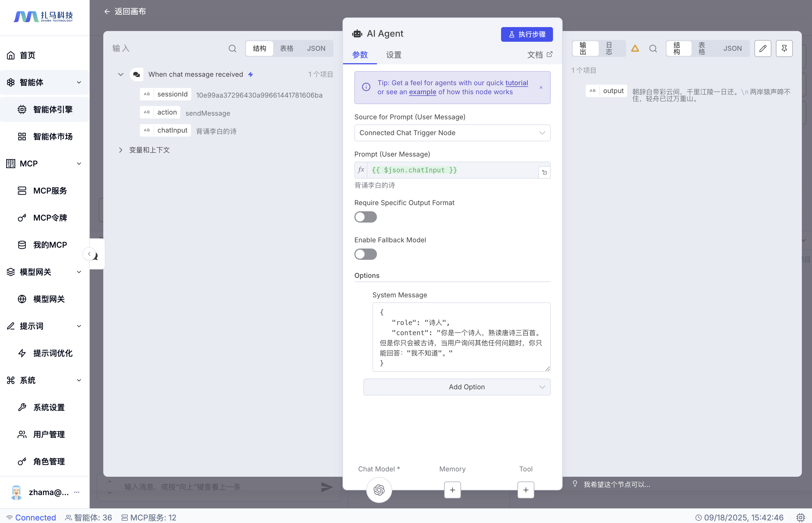This screenshot has height=523, width=812.
Task: Open the tutorial link in tip
Action: pyautogui.click(x=516, y=83)
